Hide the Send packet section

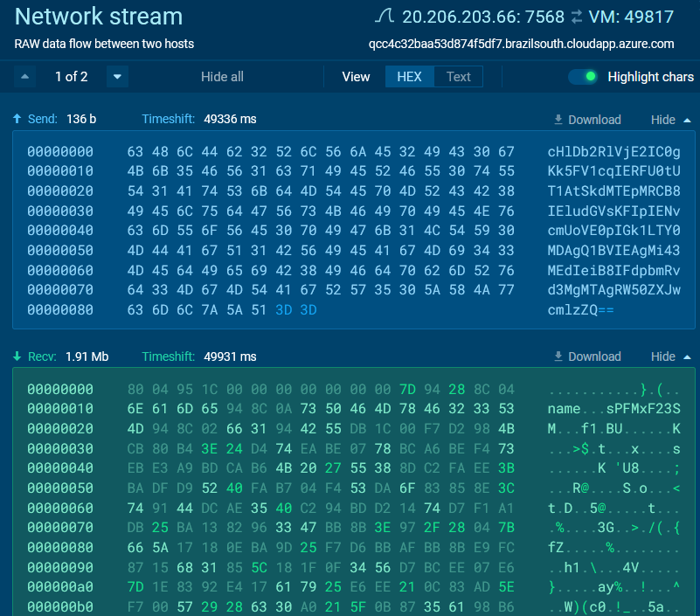tap(671, 120)
